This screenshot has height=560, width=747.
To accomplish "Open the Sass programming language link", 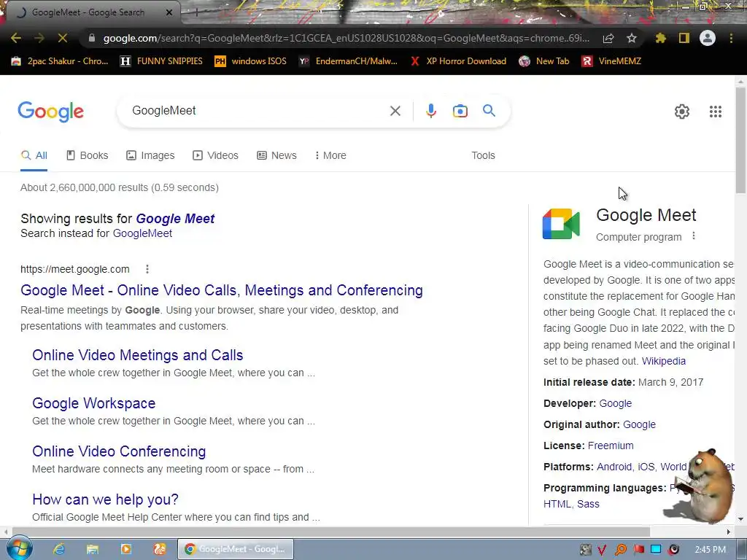I will 589,504.
